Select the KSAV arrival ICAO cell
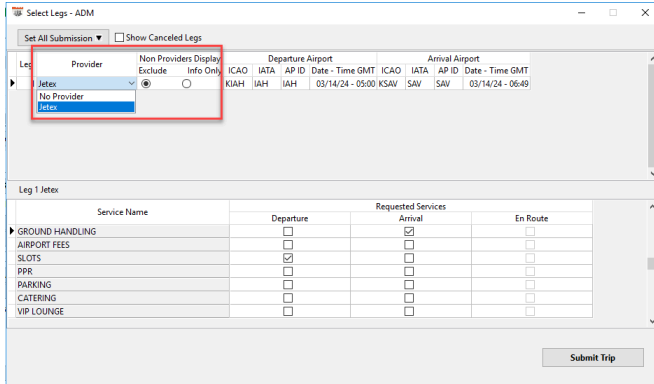Image resolution: width=654 pixels, height=384 pixels. pyautogui.click(x=391, y=84)
